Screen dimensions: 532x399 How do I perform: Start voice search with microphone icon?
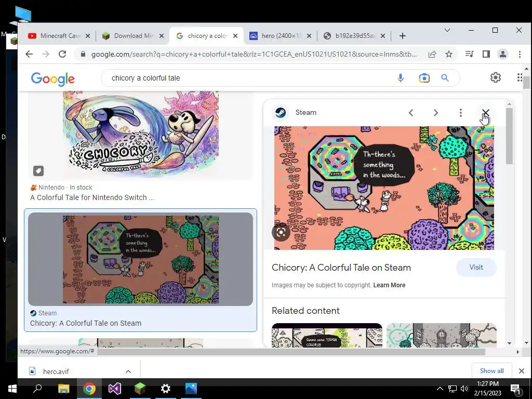[x=401, y=78]
